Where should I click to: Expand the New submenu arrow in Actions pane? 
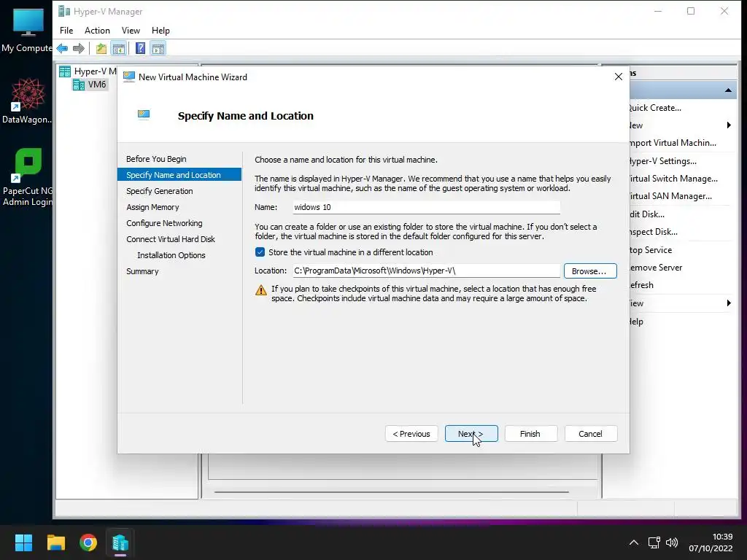pos(729,125)
